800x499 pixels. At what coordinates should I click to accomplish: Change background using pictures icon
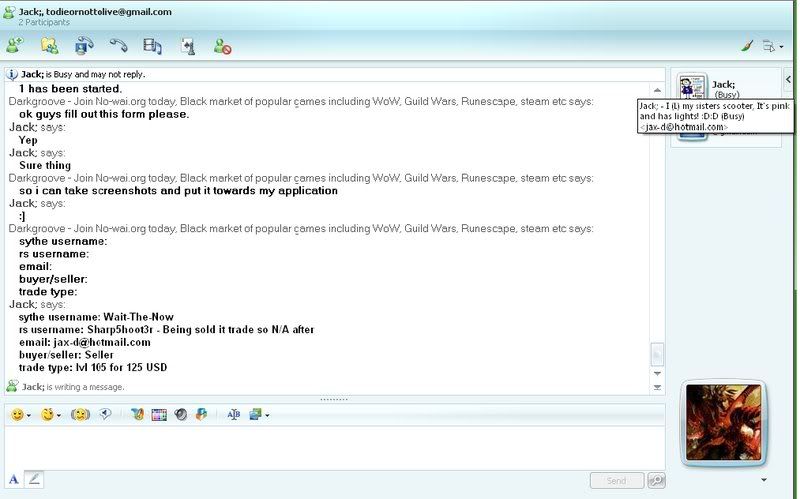pyautogui.click(x=255, y=414)
